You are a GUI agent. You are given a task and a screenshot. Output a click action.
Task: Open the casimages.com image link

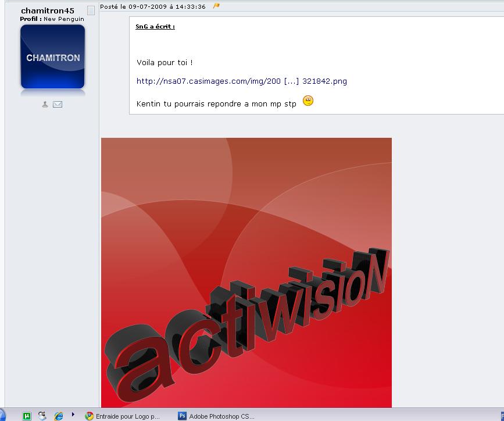[x=242, y=81]
